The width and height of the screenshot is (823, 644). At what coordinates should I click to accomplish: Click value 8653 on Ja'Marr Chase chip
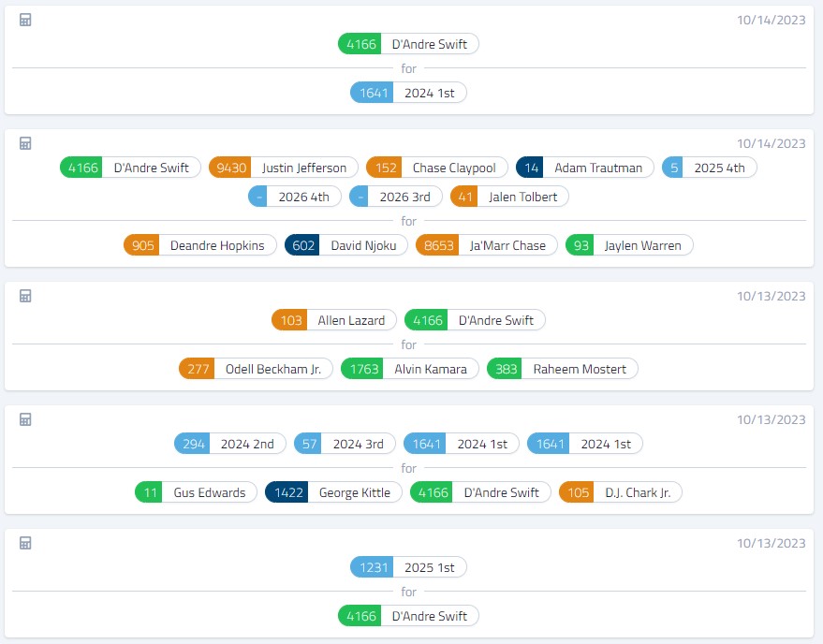438,245
